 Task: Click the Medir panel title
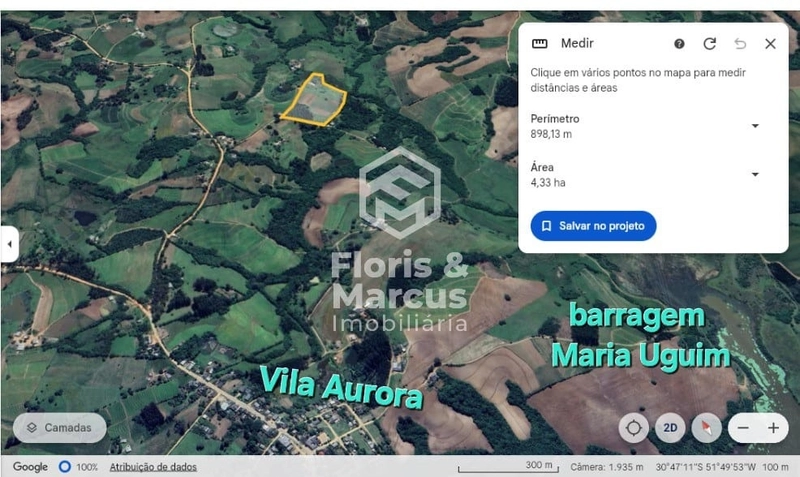point(577,43)
